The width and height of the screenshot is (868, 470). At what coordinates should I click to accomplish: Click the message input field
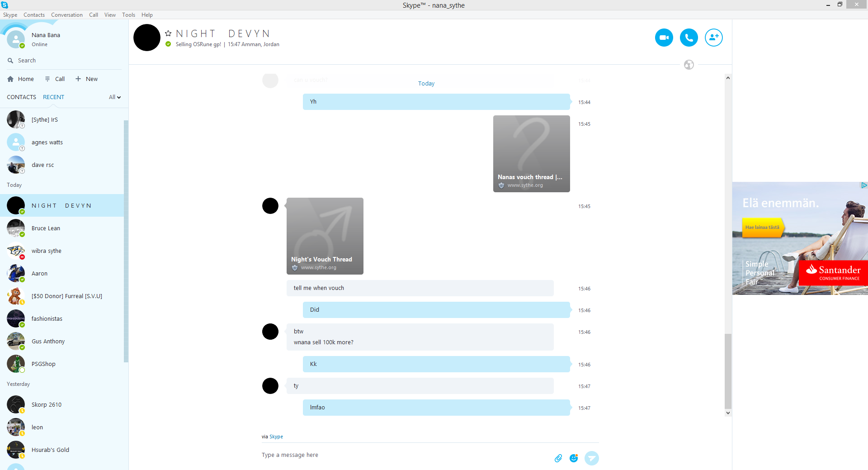[405, 455]
